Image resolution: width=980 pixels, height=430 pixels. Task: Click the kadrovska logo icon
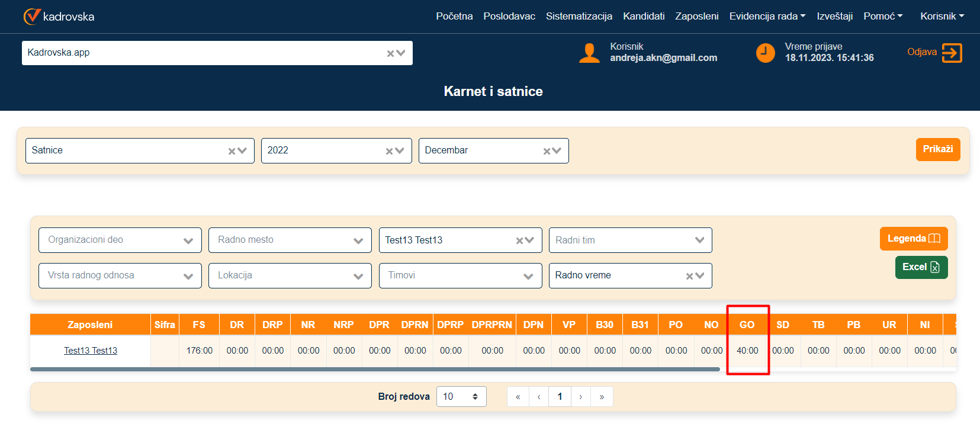(x=32, y=17)
